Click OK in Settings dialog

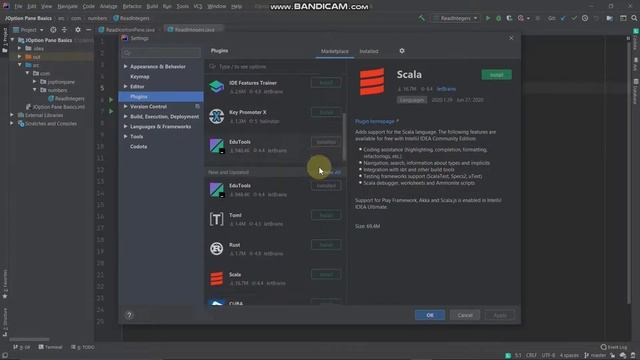coord(430,315)
